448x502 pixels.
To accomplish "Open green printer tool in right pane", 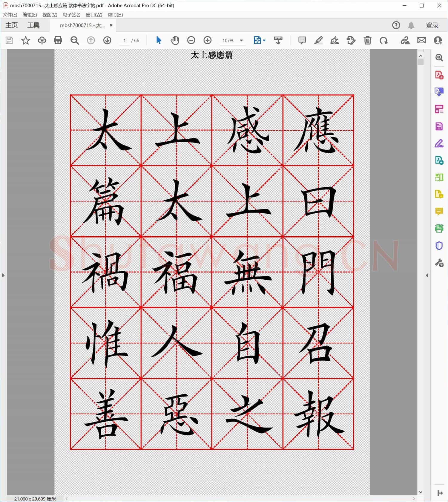I will tap(439, 229).
